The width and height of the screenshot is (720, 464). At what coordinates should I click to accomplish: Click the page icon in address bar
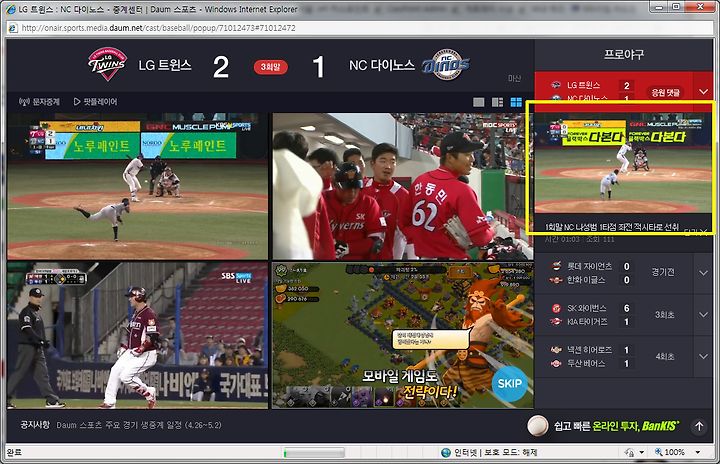[13, 28]
